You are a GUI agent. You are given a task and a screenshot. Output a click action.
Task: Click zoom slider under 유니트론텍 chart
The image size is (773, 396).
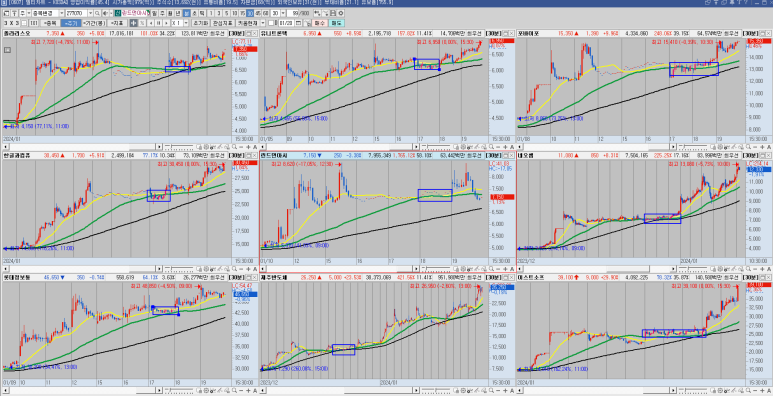coord(436,147)
